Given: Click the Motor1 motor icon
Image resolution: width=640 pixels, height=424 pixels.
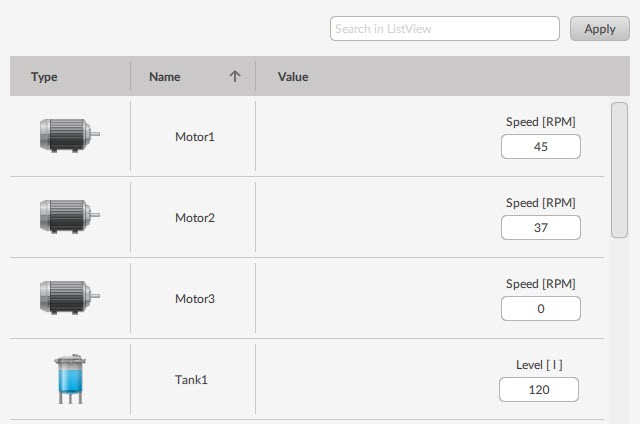Looking at the screenshot, I should 69,136.
